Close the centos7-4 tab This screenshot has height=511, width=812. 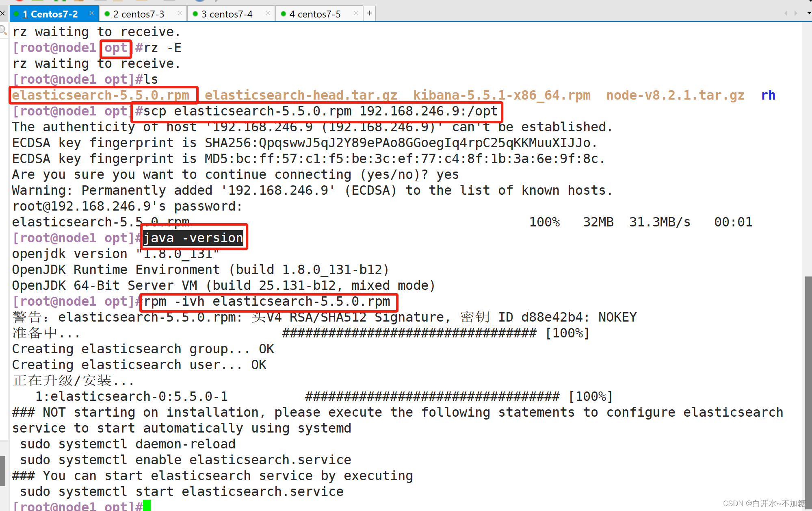[268, 13]
